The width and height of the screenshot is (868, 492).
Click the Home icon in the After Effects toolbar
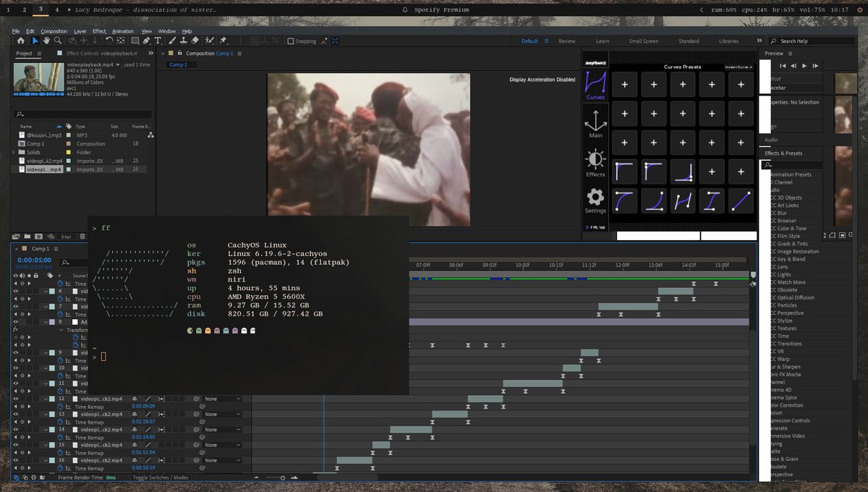click(x=21, y=41)
